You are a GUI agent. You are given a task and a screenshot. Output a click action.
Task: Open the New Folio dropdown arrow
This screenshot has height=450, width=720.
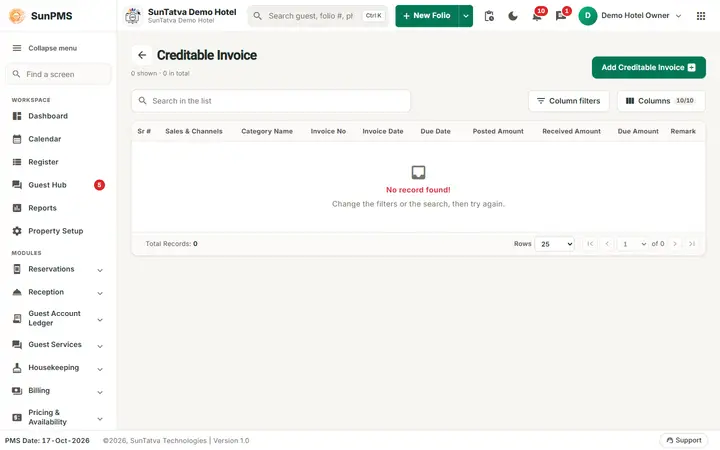tap(466, 16)
